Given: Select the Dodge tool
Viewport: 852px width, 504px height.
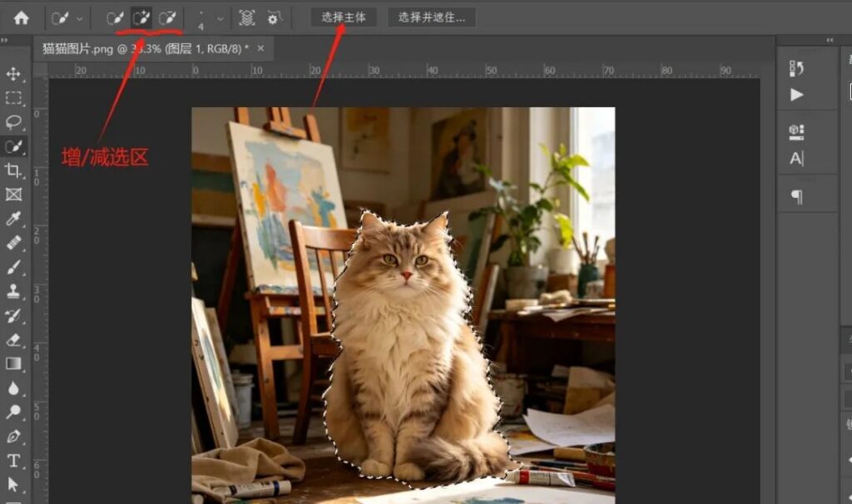Looking at the screenshot, I should pos(13,412).
